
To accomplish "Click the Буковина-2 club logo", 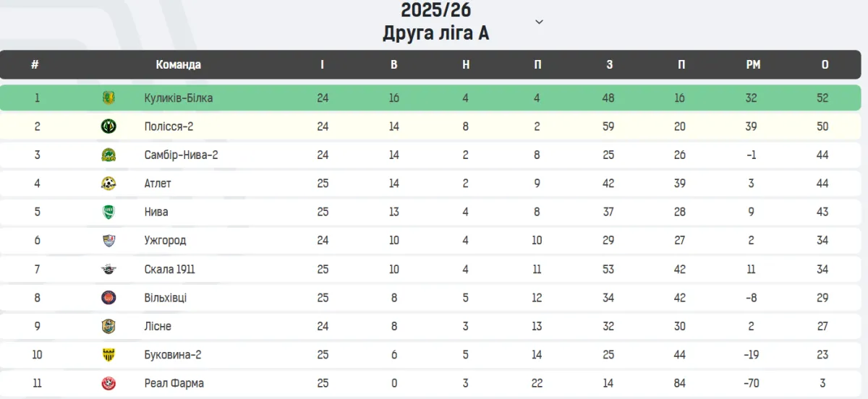I will (x=109, y=355).
